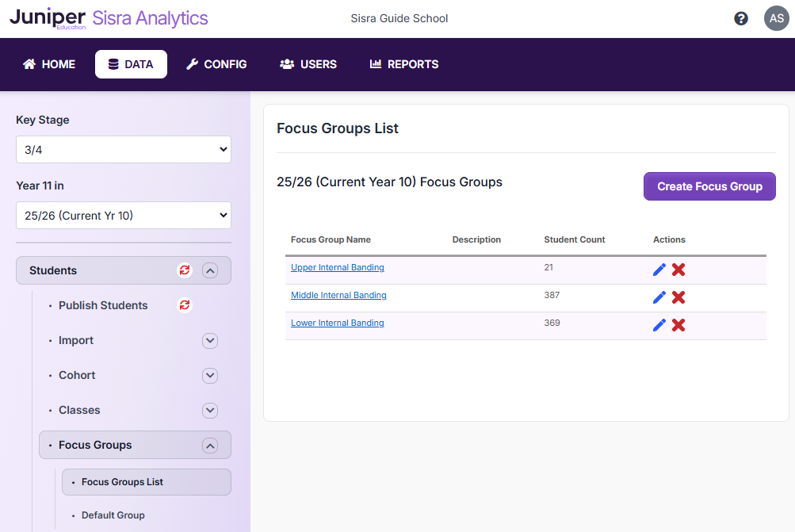This screenshot has height=532, width=795.
Task: Click the AS user avatar
Action: [x=776, y=18]
